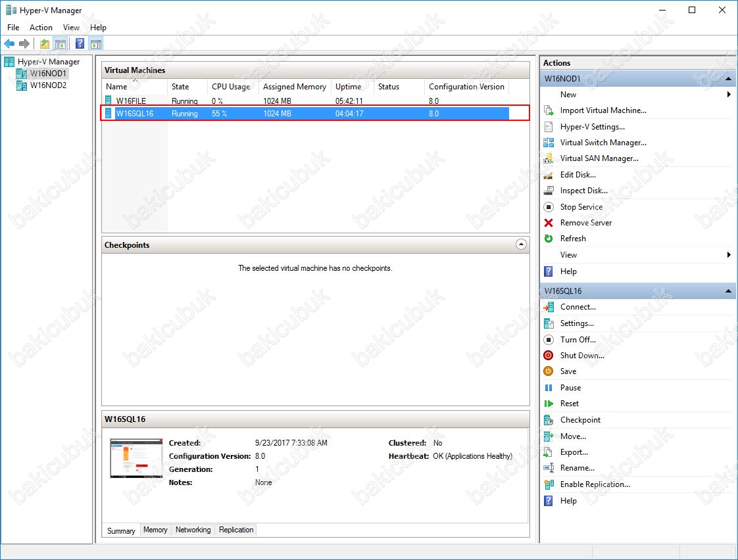The height and width of the screenshot is (560, 738).
Task: Expand the View submenu arrow in Actions
Action: 729,255
